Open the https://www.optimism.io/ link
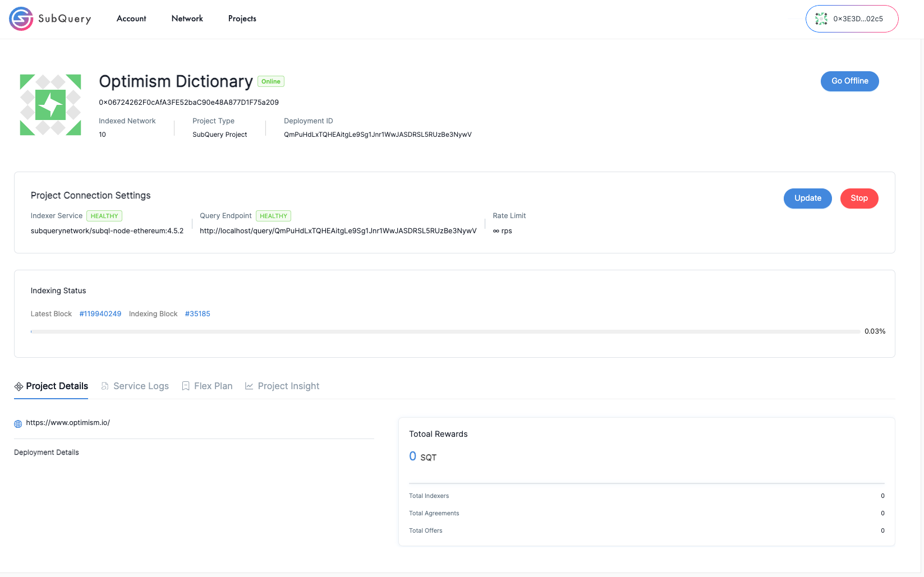 (x=68, y=423)
